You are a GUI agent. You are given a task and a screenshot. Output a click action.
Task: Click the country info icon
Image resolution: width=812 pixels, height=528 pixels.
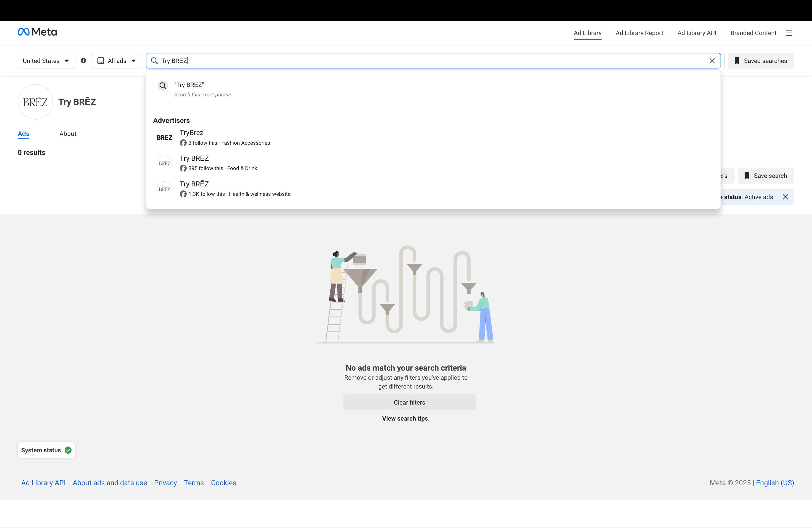pos(83,61)
